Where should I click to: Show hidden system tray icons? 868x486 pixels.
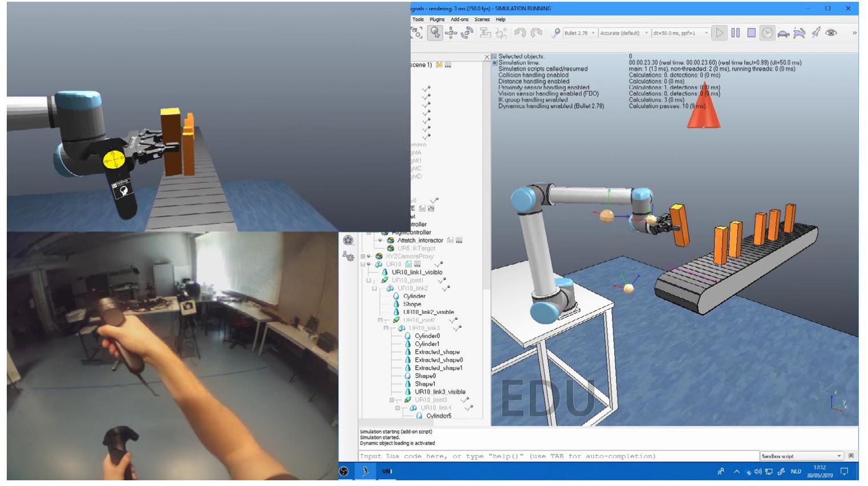click(x=736, y=472)
